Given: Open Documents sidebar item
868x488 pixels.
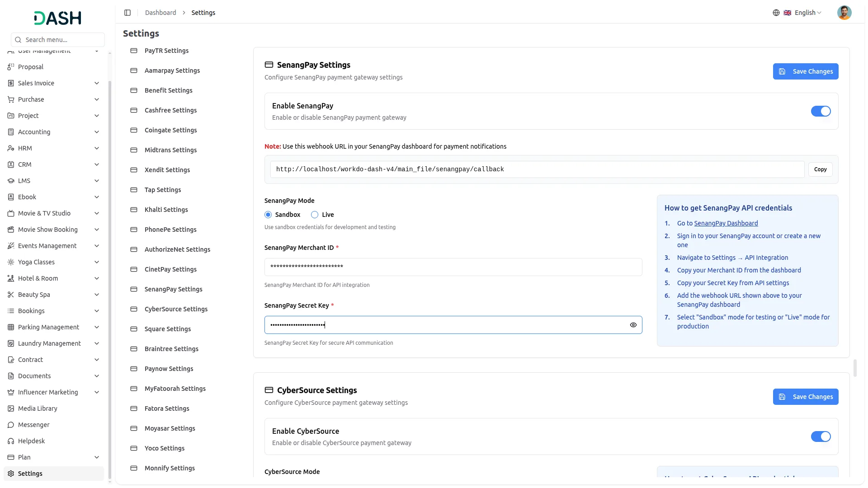Looking at the screenshot, I should [54, 376].
